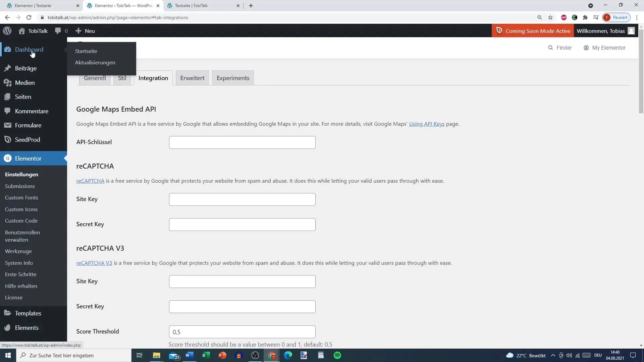Viewport: 644px width, 362px height.
Task: Choose Aktualisierungen in Dashboard flyout
Action: (95, 63)
